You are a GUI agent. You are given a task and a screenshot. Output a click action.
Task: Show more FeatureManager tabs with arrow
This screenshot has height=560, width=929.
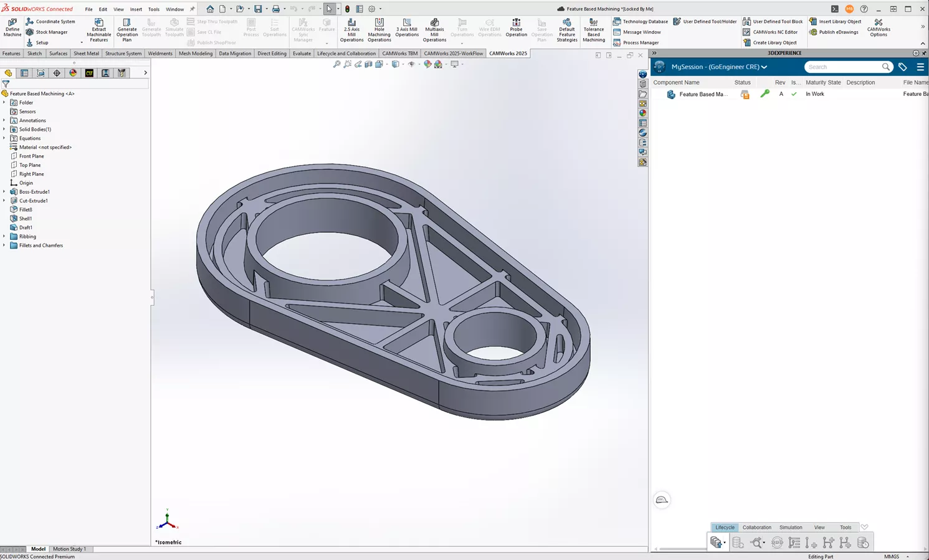tap(145, 73)
